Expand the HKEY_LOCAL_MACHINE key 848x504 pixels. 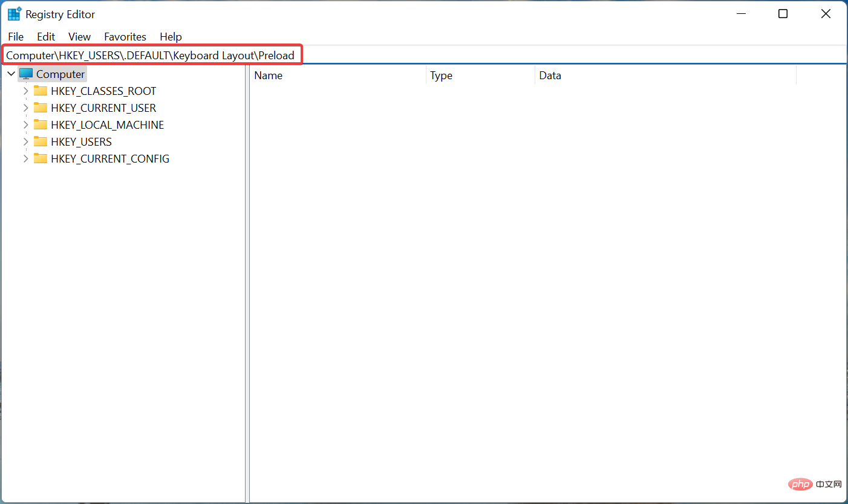coord(25,125)
